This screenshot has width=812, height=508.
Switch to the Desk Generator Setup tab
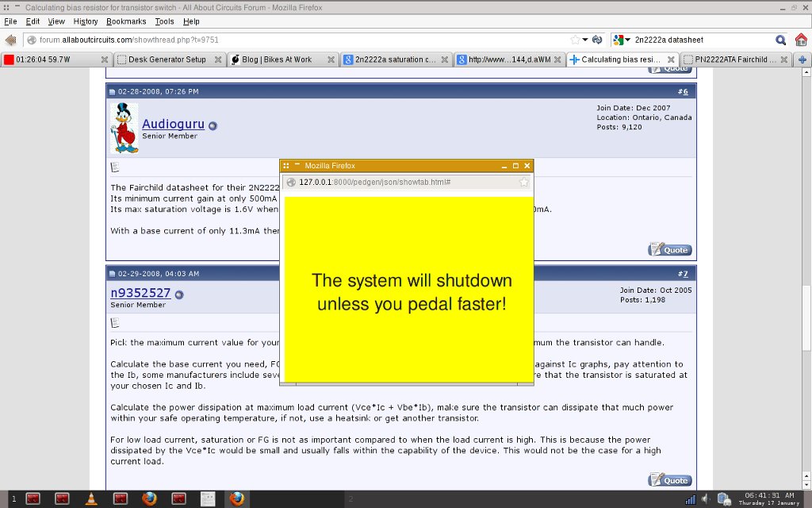170,60
